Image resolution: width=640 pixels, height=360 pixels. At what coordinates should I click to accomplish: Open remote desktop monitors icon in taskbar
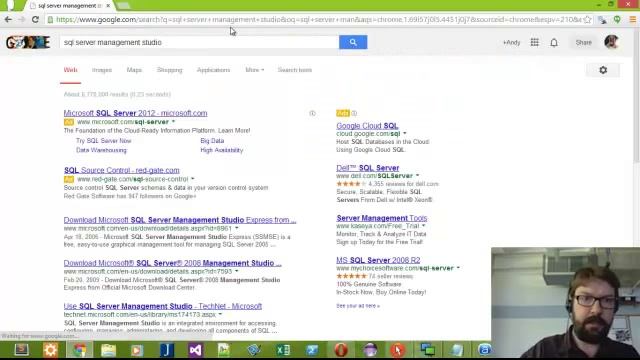tap(427, 350)
